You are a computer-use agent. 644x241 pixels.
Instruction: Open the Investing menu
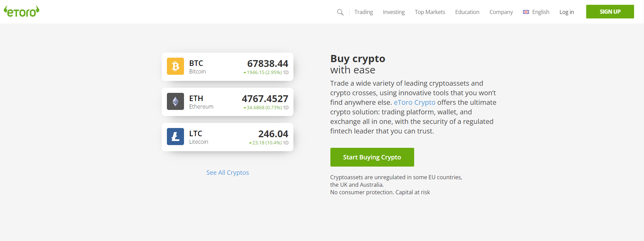394,12
